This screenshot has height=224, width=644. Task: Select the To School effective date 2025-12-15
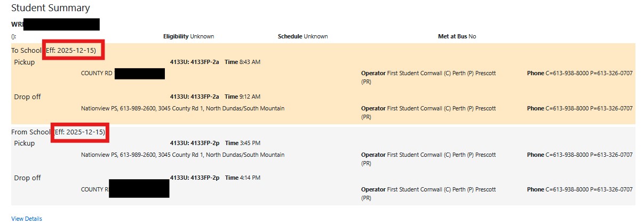pos(72,50)
